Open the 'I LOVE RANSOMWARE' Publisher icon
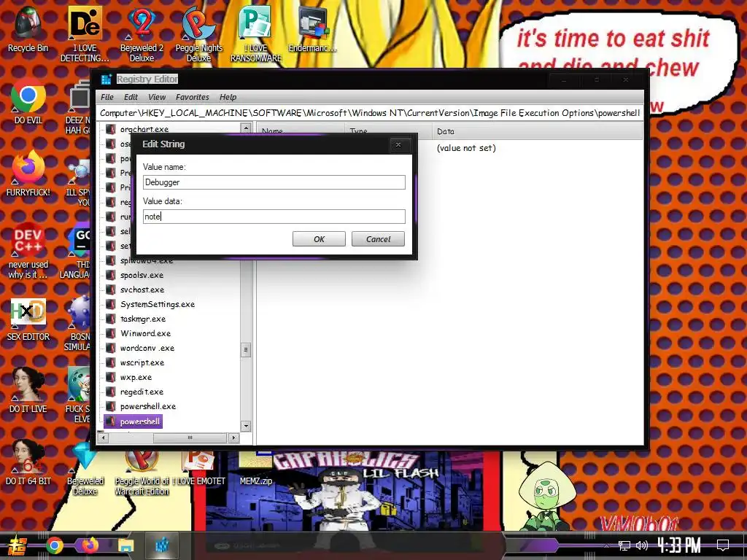Viewport: 747px width, 560px height. [x=256, y=34]
